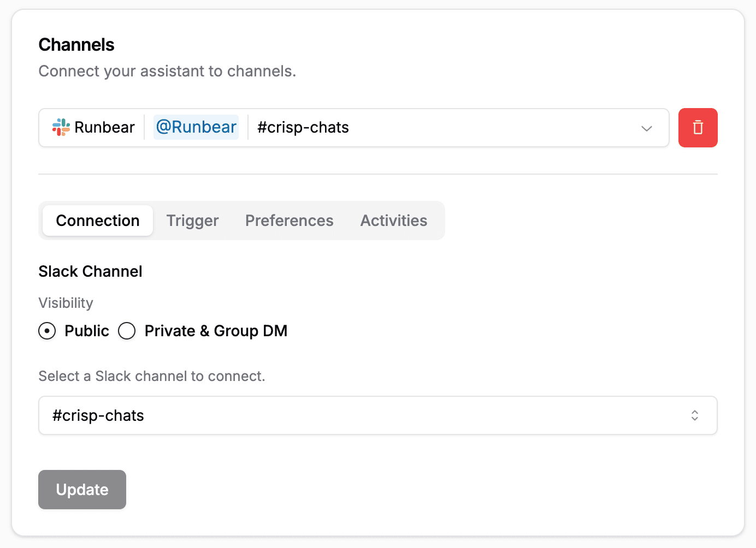
Task: Click the up-down arrows icon in channel select
Action: click(x=694, y=415)
